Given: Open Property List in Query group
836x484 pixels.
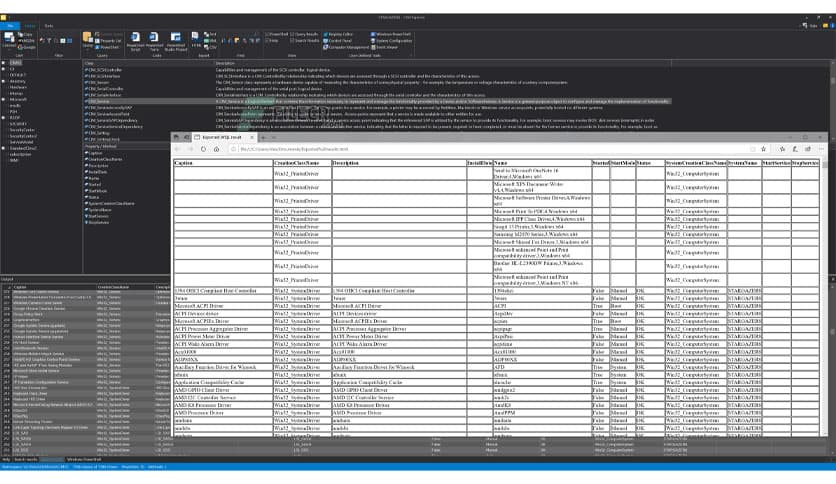Looking at the screenshot, I should point(108,41).
